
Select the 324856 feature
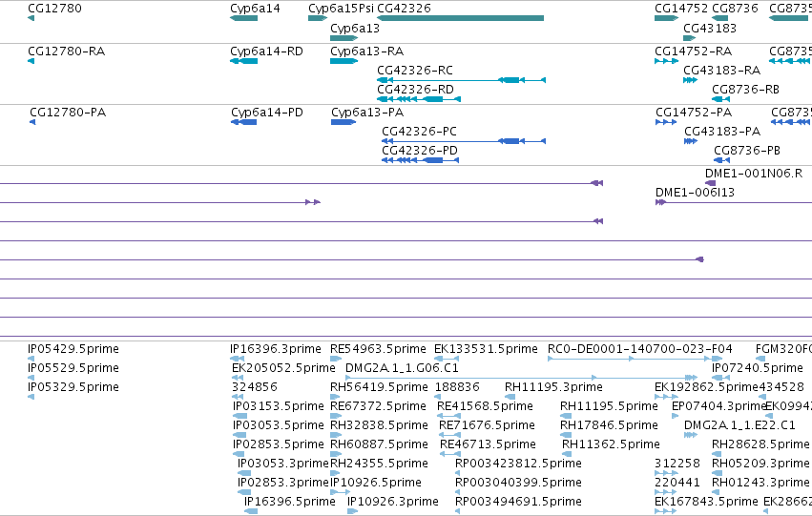(238, 397)
